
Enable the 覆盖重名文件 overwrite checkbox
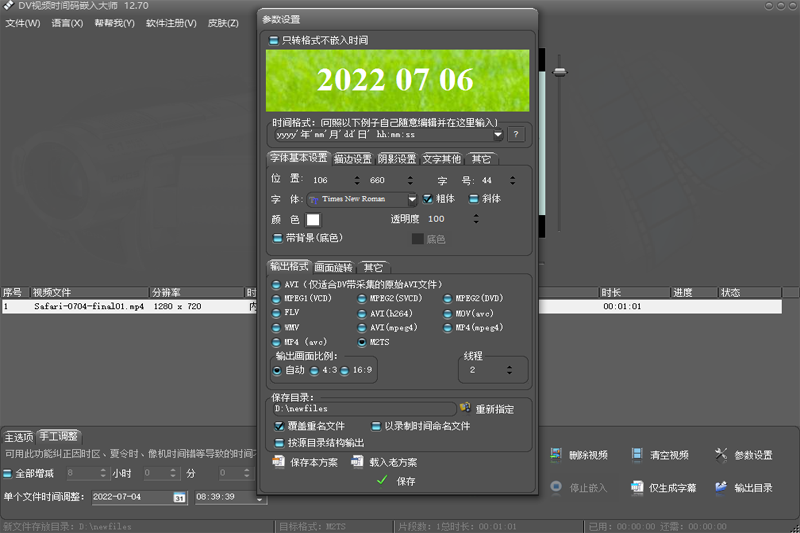[279, 425]
